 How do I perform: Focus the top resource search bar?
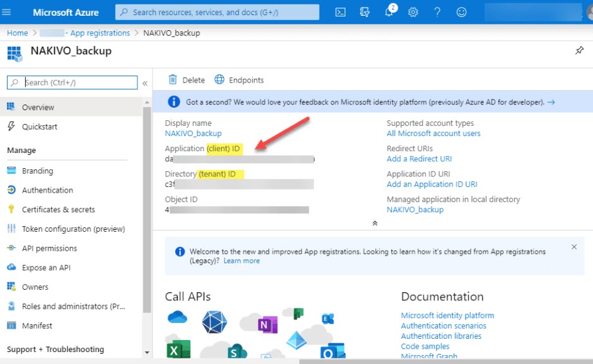(217, 12)
